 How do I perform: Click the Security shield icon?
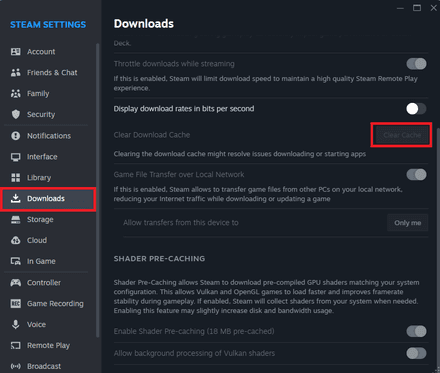click(16, 114)
